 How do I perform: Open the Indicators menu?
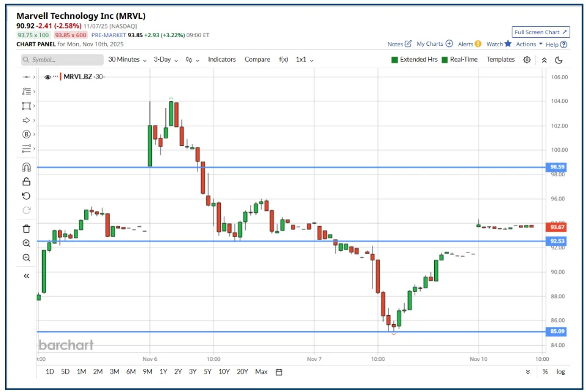coord(221,59)
